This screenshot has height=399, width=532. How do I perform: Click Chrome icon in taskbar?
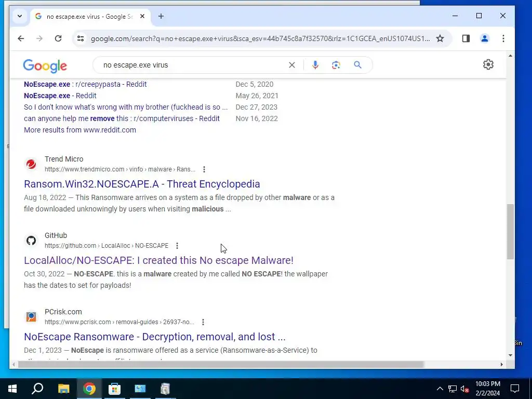pos(89,389)
